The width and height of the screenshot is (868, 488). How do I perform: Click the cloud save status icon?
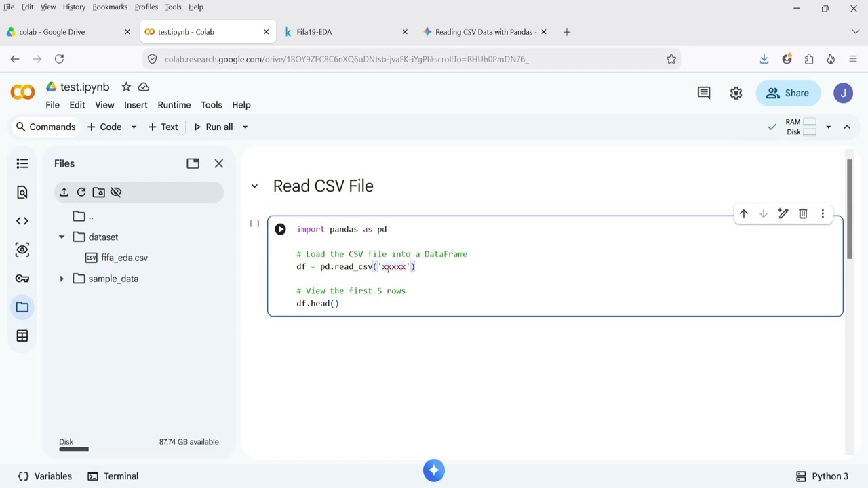pos(144,87)
